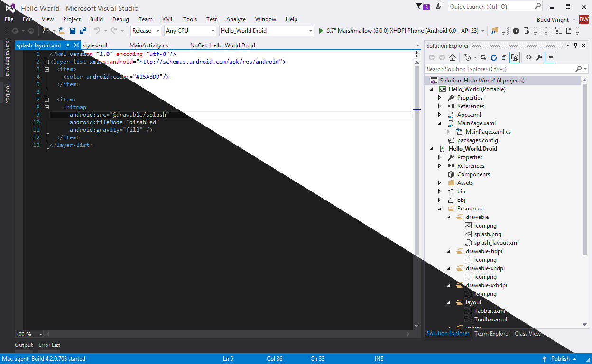Click the Save toolbar icon
Viewport: 592px width, 364px height.
(x=73, y=31)
